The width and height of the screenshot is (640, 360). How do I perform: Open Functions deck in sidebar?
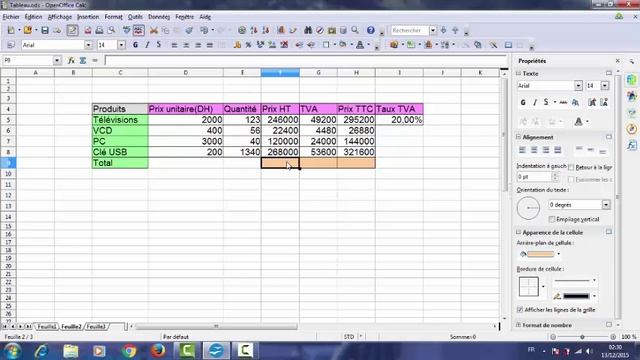tap(632, 144)
